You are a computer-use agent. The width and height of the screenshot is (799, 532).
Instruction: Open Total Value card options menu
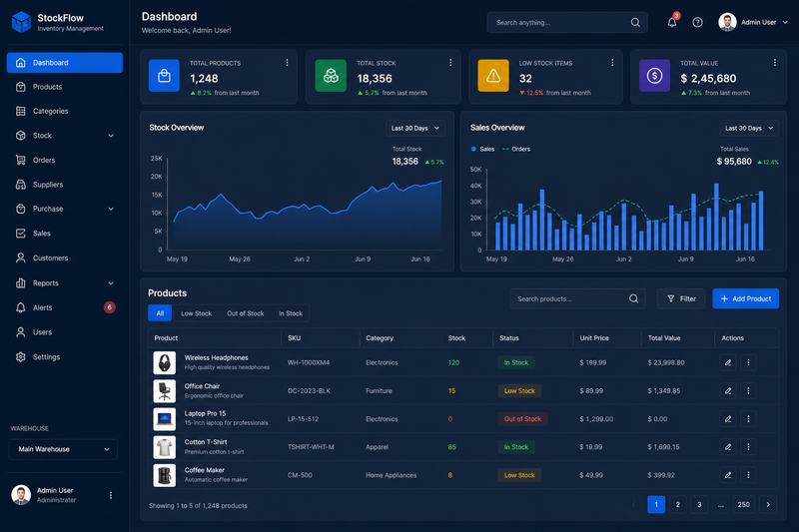775,63
